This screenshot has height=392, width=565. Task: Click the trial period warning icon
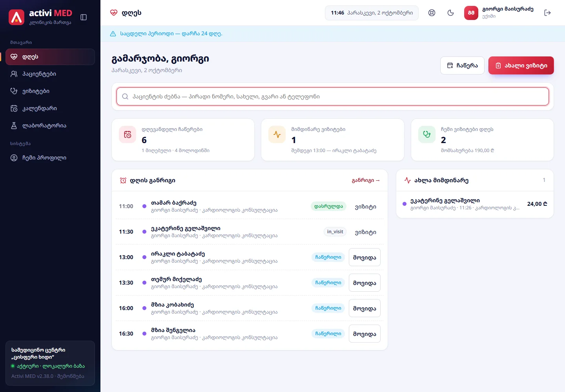113,34
